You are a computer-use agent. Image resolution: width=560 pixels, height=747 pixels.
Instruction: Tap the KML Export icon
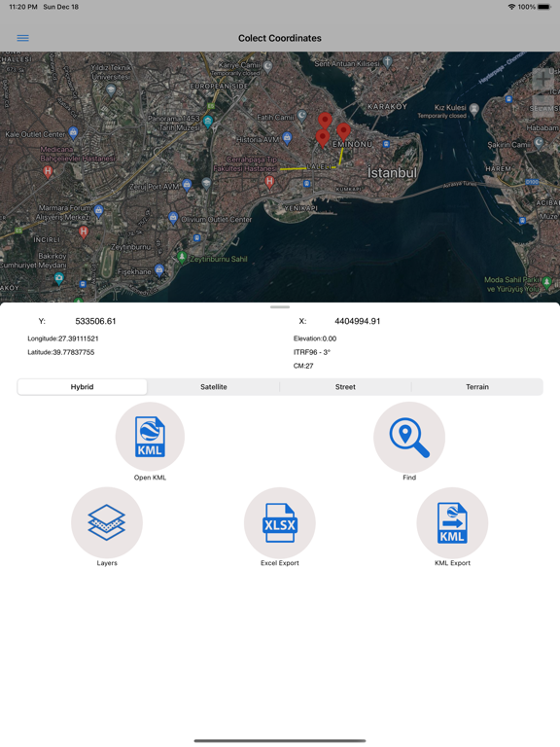(x=452, y=522)
